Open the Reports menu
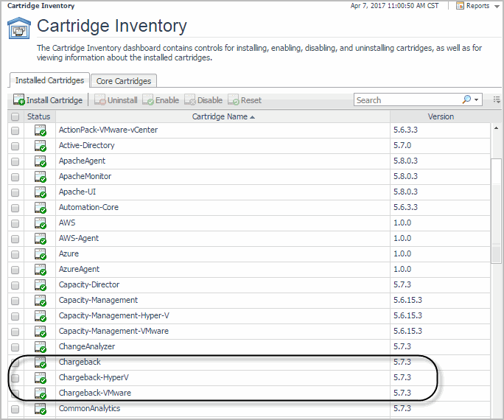 (477, 6)
